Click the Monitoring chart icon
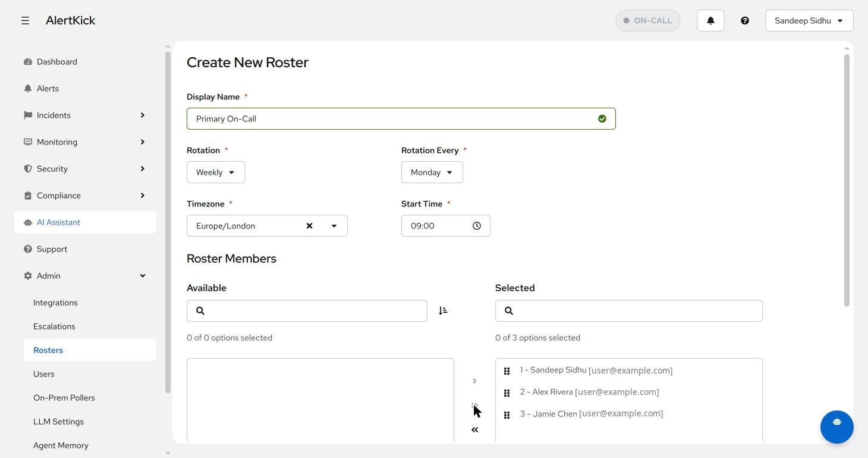The image size is (868, 458). coord(28,142)
